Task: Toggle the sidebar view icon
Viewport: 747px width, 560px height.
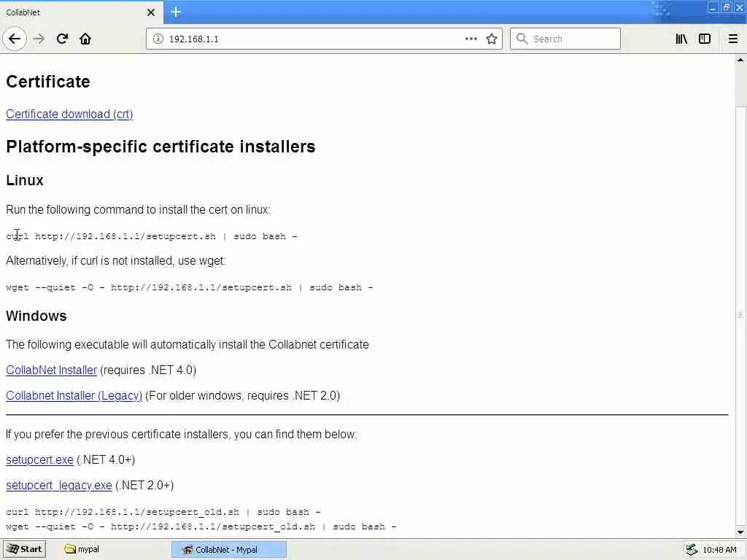Action: tap(705, 39)
